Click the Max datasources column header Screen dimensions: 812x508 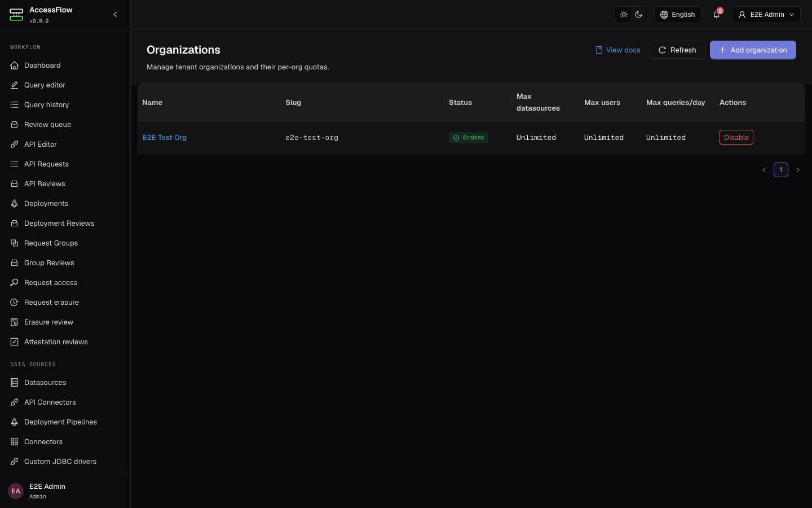click(545, 103)
